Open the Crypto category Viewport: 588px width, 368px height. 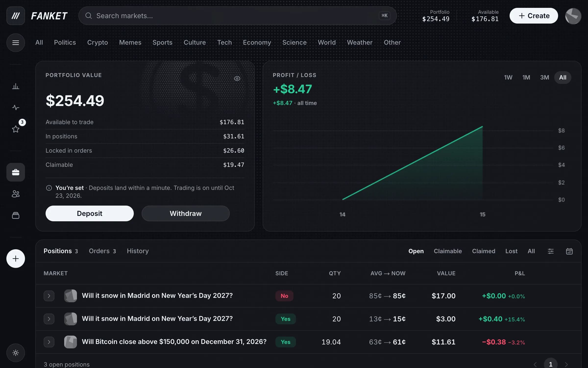tap(98, 42)
